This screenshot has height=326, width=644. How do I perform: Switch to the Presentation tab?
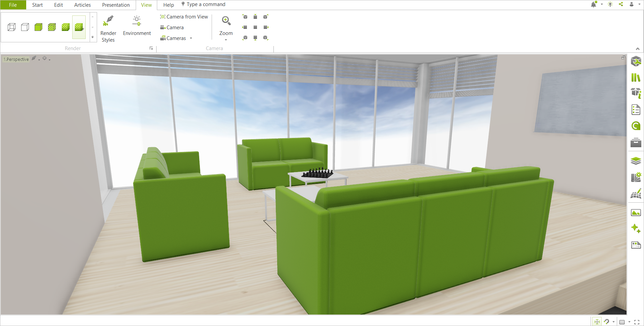tap(116, 5)
